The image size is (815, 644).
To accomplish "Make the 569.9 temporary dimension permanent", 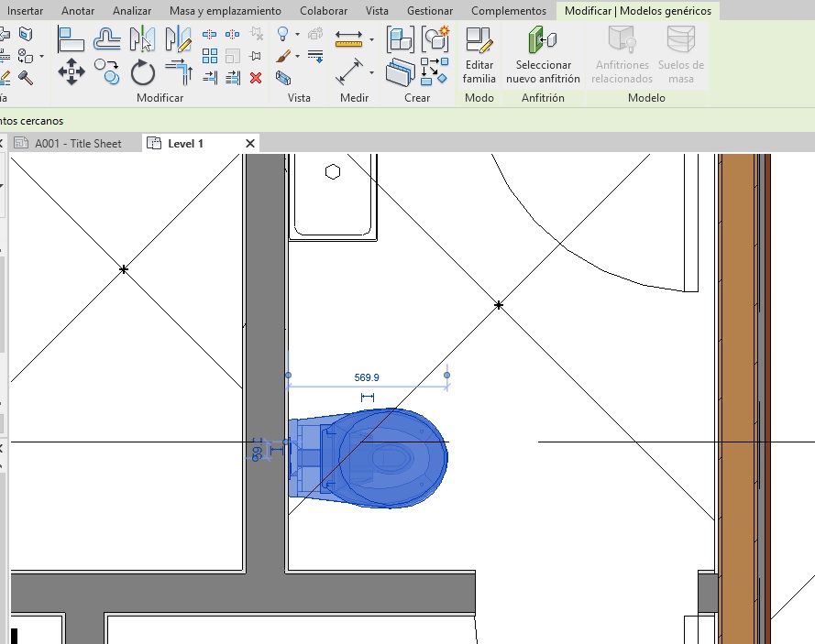I will point(368,397).
